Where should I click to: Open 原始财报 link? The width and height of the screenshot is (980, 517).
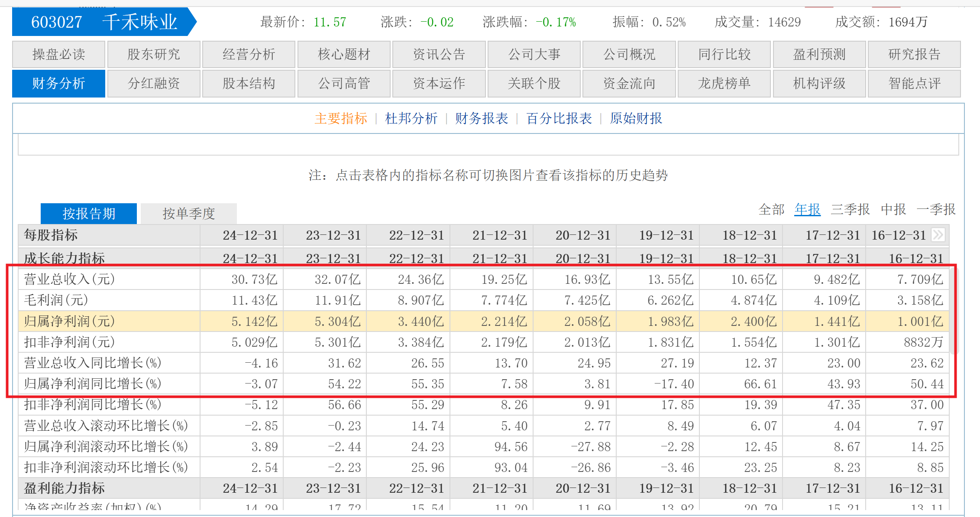point(636,118)
